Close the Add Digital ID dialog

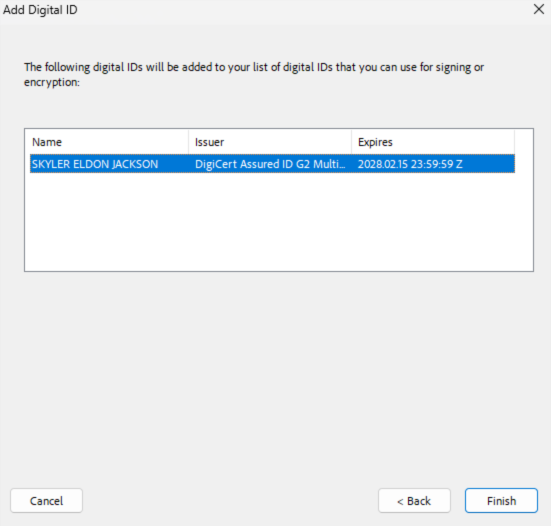point(539,9)
